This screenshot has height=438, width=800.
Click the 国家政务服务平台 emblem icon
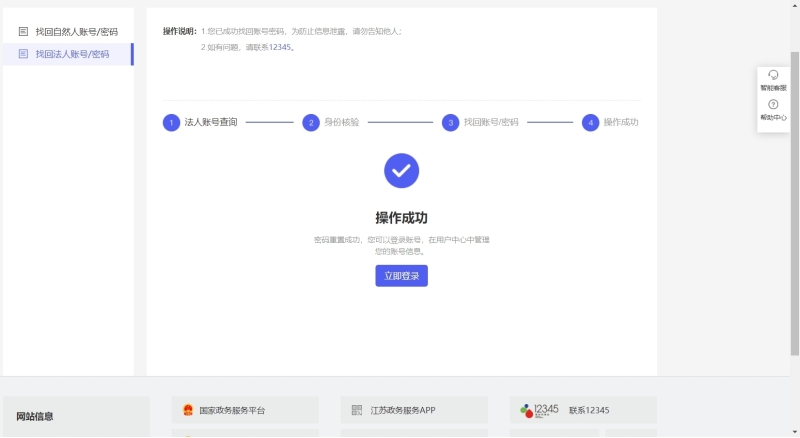[187, 410]
